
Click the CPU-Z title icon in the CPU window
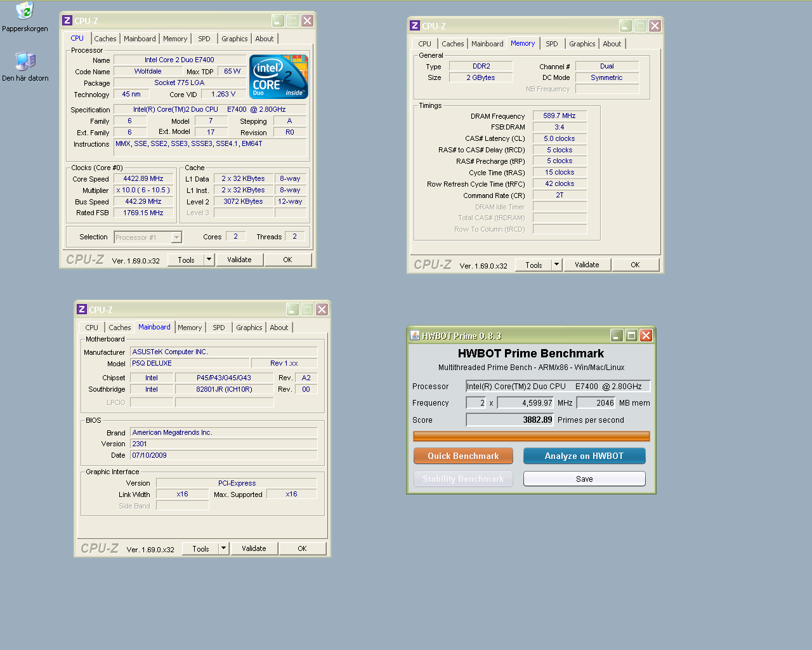[67, 20]
